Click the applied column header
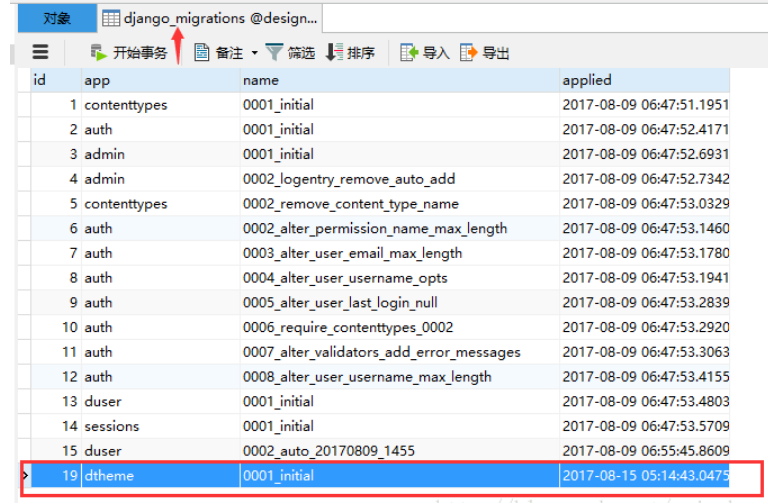Image resolution: width=768 pixels, height=503 pixels. (x=645, y=80)
